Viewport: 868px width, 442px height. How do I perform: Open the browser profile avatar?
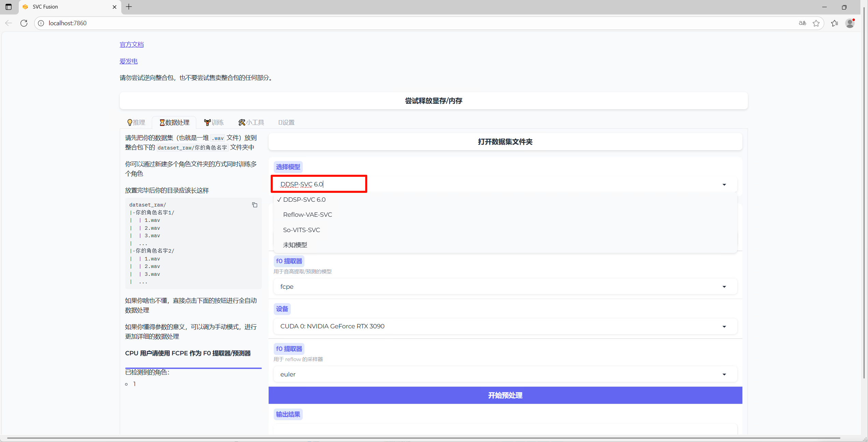pos(850,23)
